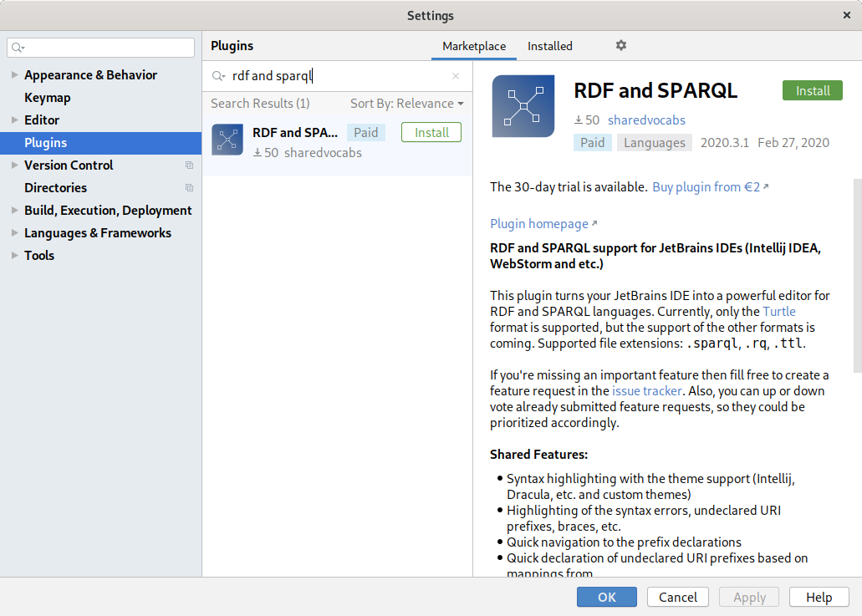The height and width of the screenshot is (616, 862).
Task: Select Keymap in the settings tree
Action: click(48, 98)
